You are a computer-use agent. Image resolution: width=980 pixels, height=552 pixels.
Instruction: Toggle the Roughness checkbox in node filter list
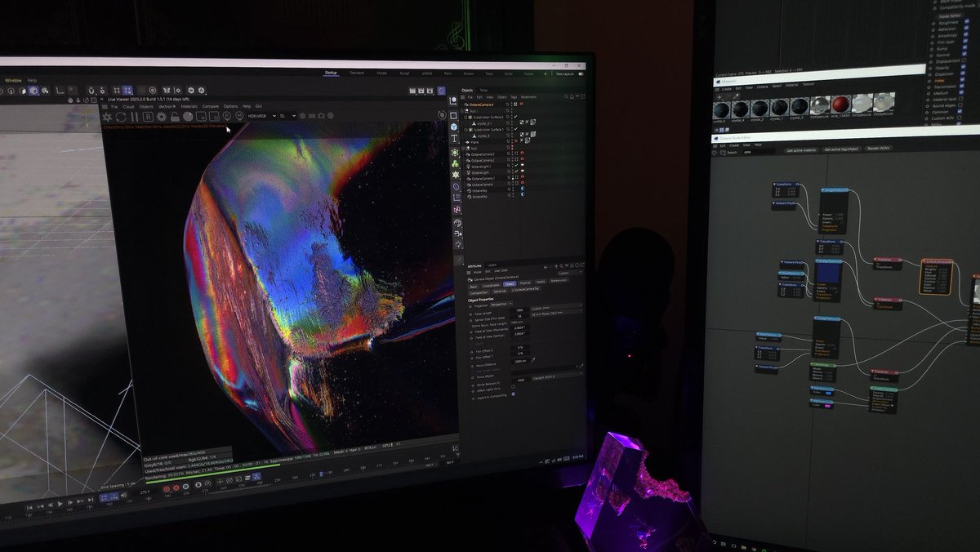pos(966,21)
